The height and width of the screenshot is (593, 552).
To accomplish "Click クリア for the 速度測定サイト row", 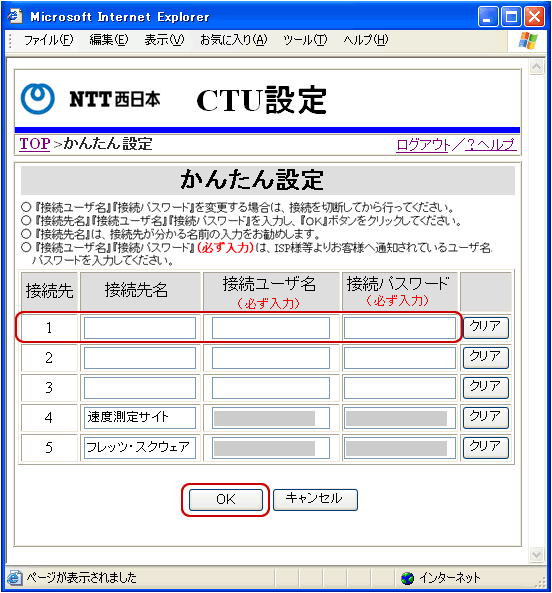I will [x=485, y=417].
